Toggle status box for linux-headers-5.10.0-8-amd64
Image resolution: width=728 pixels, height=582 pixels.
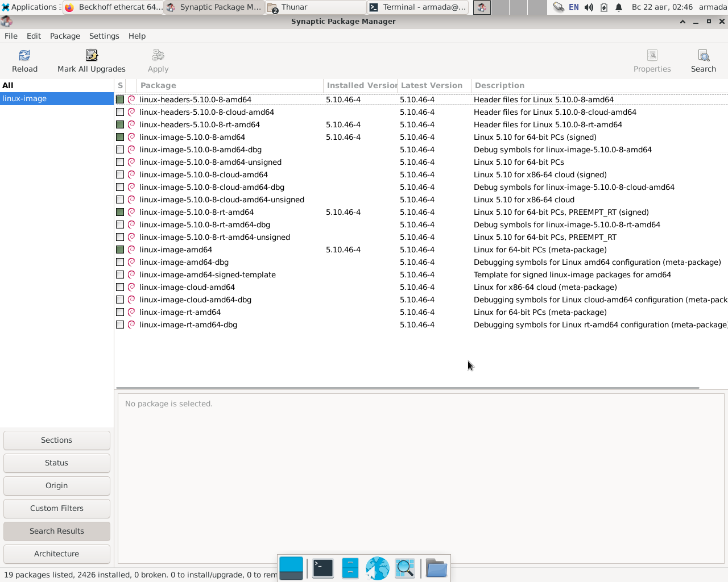coord(120,99)
